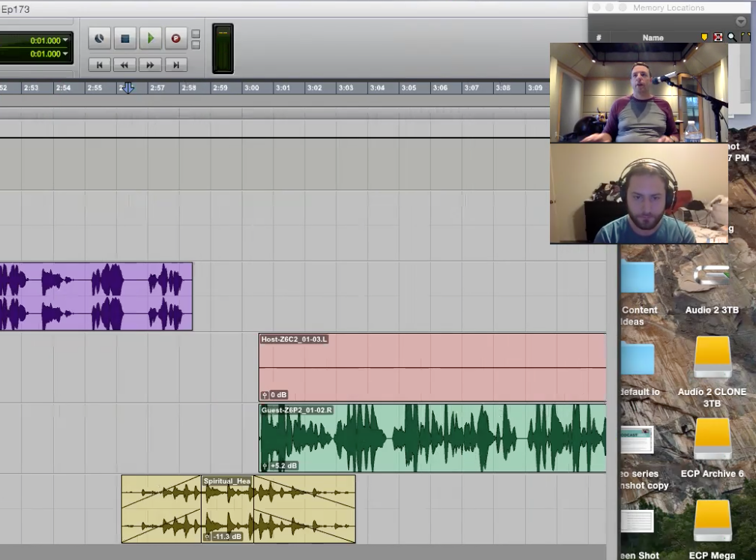Toggle the upper small transport option button

point(196,34)
